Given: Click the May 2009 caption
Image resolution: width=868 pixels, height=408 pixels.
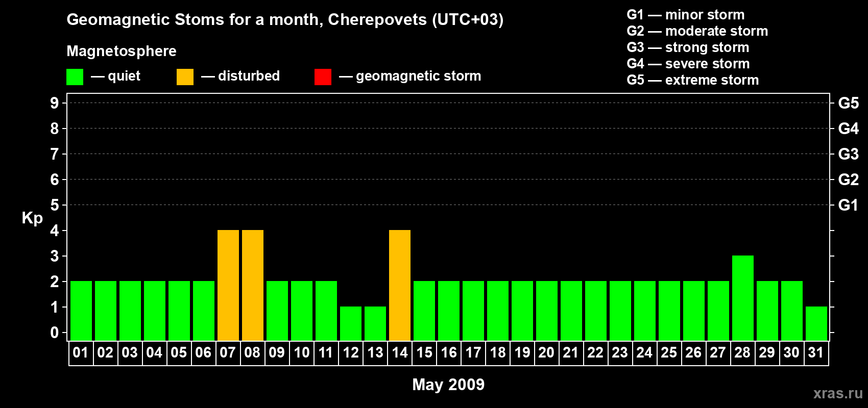Looking at the screenshot, I should click(x=448, y=385).
